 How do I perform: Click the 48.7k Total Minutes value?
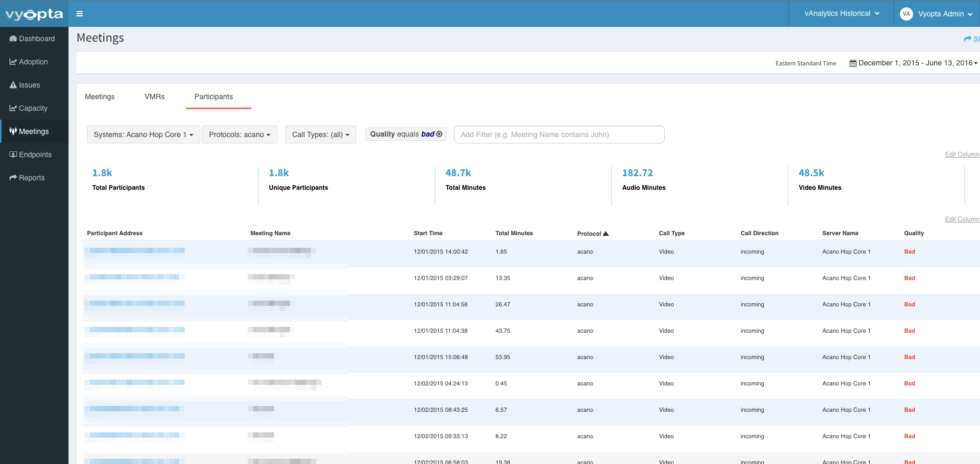pos(458,173)
